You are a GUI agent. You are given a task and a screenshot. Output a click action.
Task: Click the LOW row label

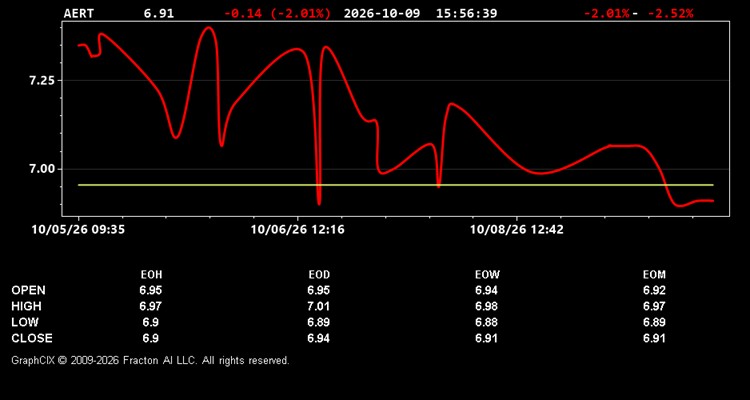coord(25,322)
